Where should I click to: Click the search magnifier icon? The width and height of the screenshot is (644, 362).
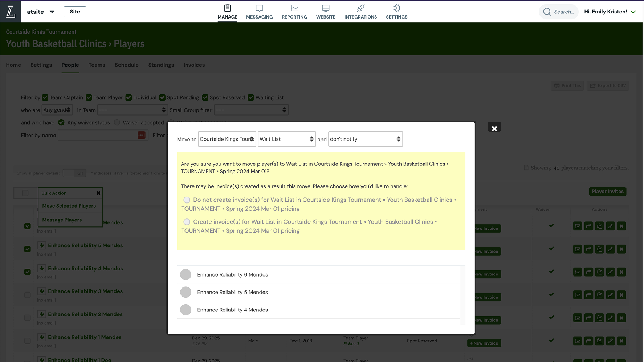point(547,12)
